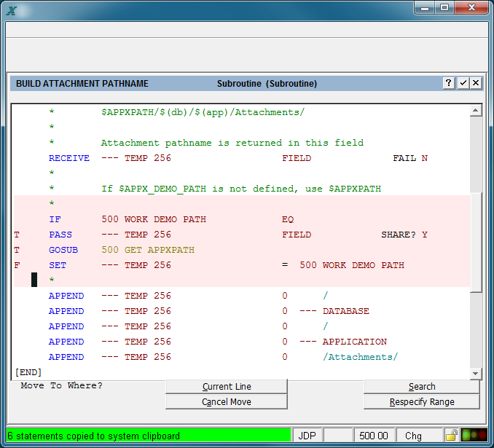The image size is (494, 448).
Task: Click the traffic light status indicator
Action: coord(474,436)
